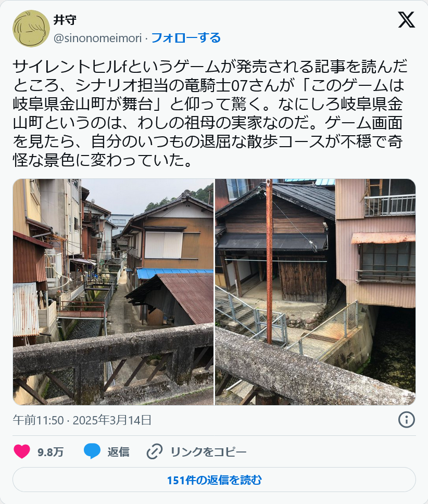Click the display name 井守

pyautogui.click(x=65, y=20)
